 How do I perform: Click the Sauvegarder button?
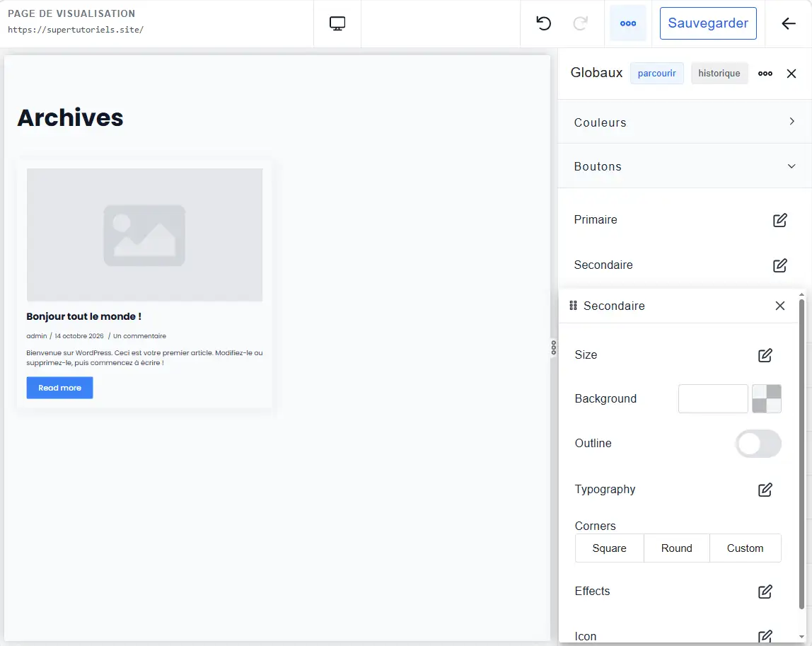coord(708,23)
